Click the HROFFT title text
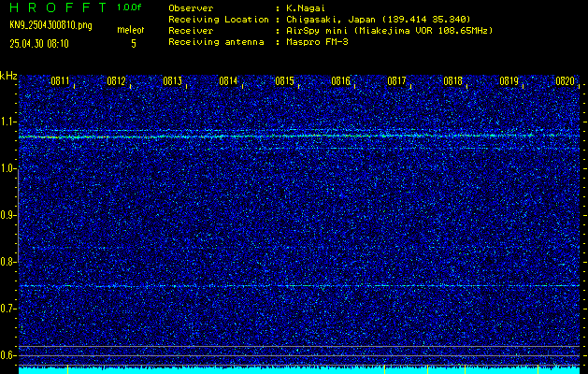588x374 pixels. click(x=58, y=7)
